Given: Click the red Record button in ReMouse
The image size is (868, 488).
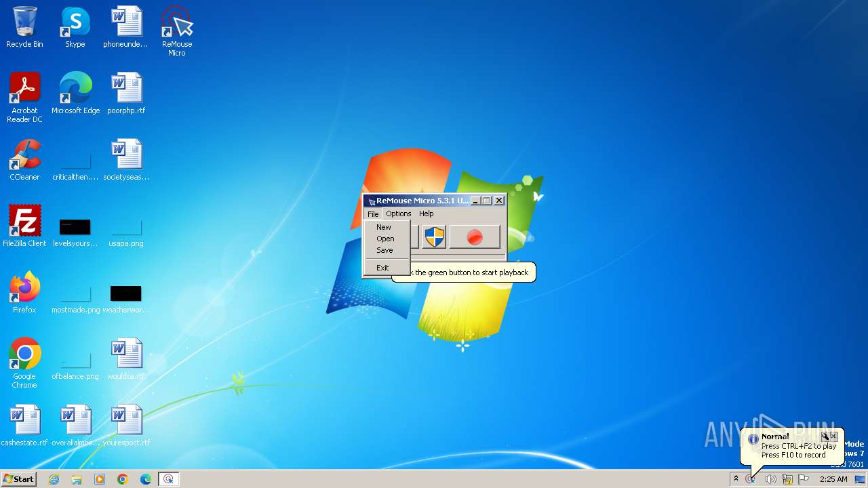Looking at the screenshot, I should click(x=475, y=237).
